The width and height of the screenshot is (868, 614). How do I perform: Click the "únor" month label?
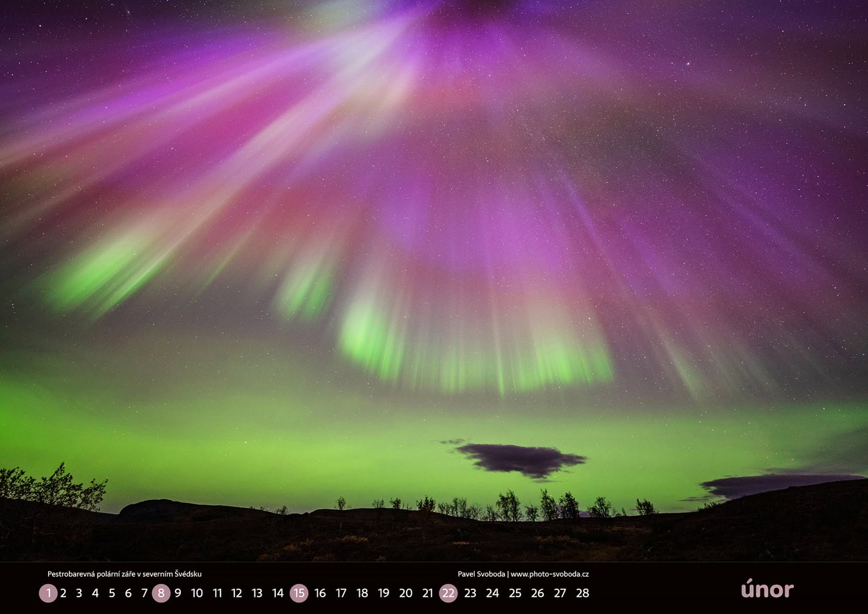[x=767, y=589]
